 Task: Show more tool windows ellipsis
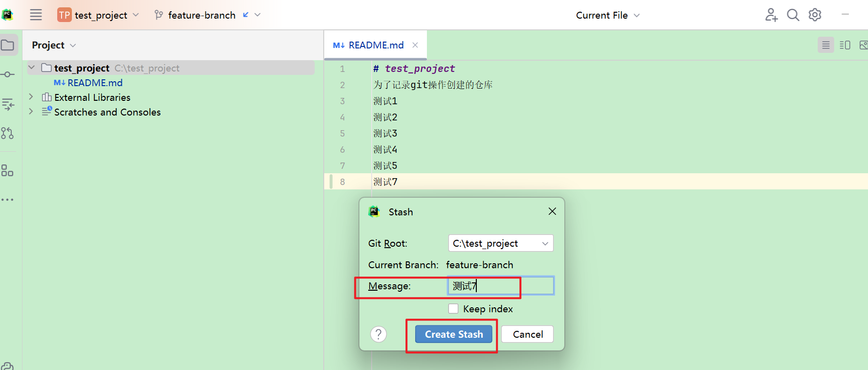7,200
